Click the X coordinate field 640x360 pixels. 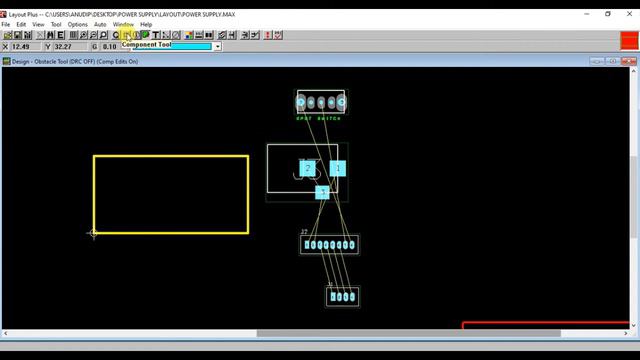[26, 47]
